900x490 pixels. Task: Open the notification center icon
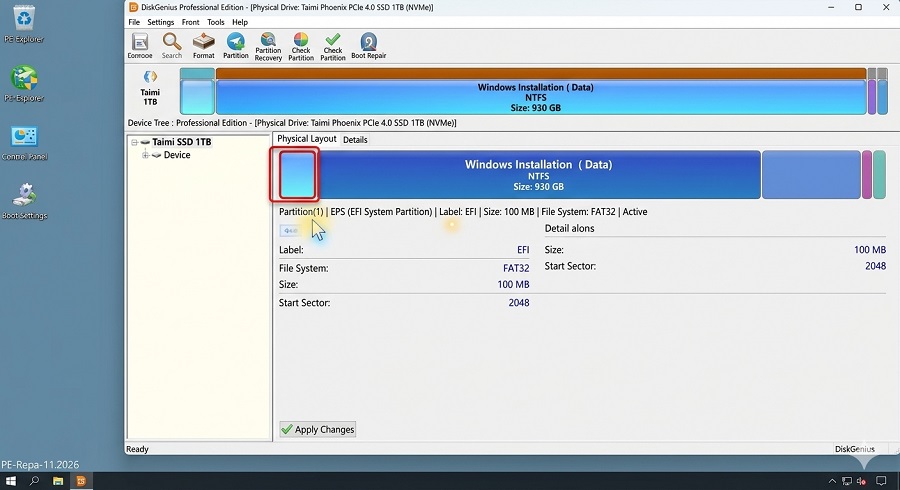tap(881, 481)
